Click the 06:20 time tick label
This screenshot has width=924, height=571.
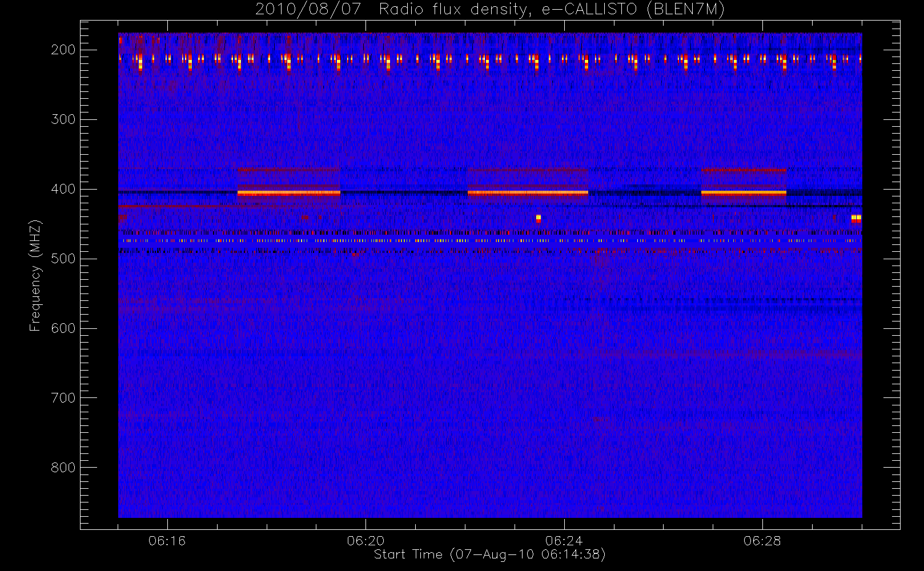pos(365,541)
